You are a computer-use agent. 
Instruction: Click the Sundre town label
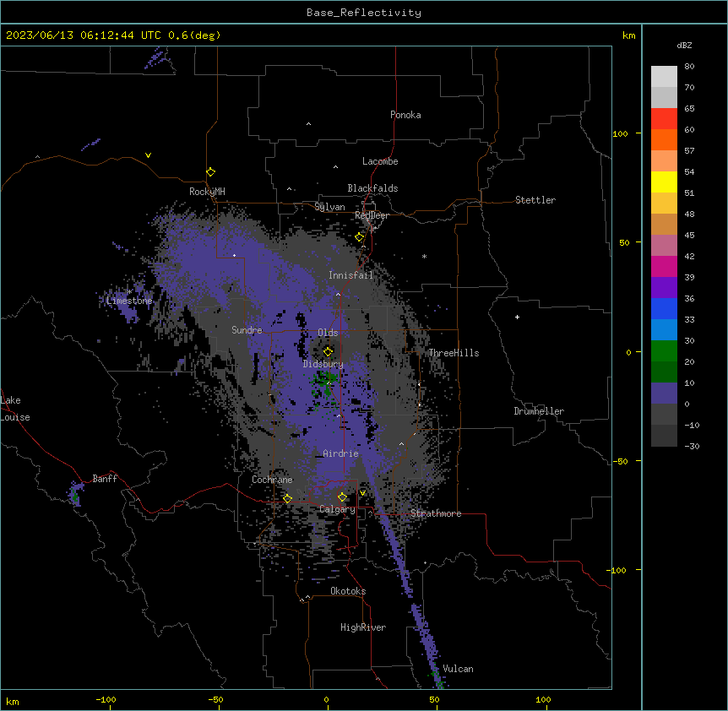[247, 330]
